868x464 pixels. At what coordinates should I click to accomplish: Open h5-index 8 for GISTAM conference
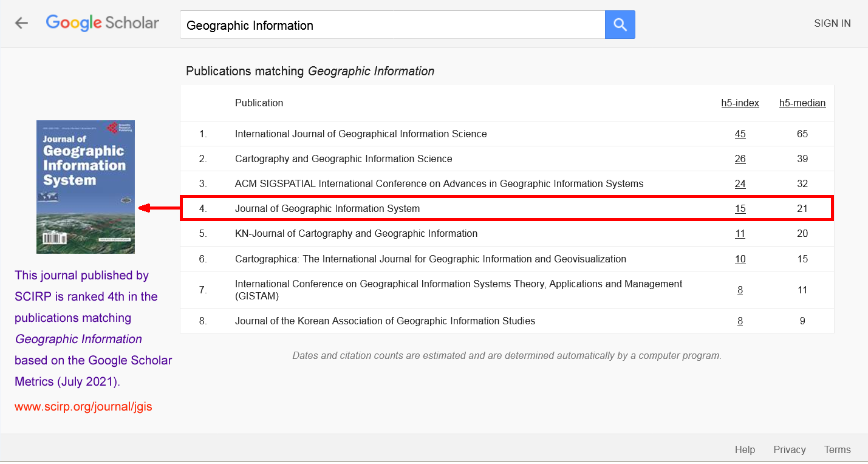[740, 290]
